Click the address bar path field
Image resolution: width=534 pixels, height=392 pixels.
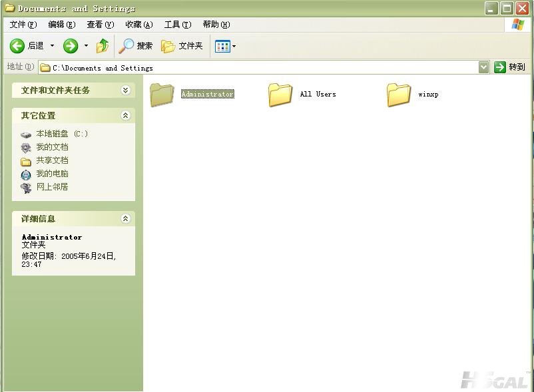(259, 67)
